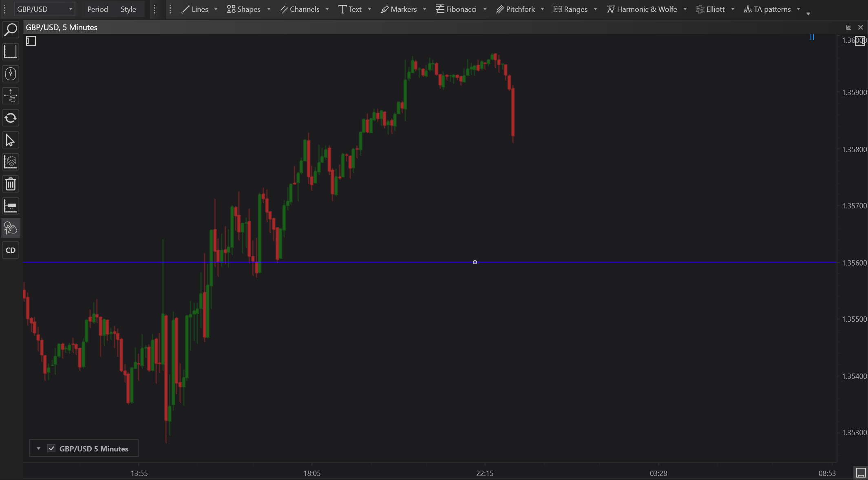Expand the Fibonacci tools dropdown arrow
The width and height of the screenshot is (868, 480).
tap(485, 9)
